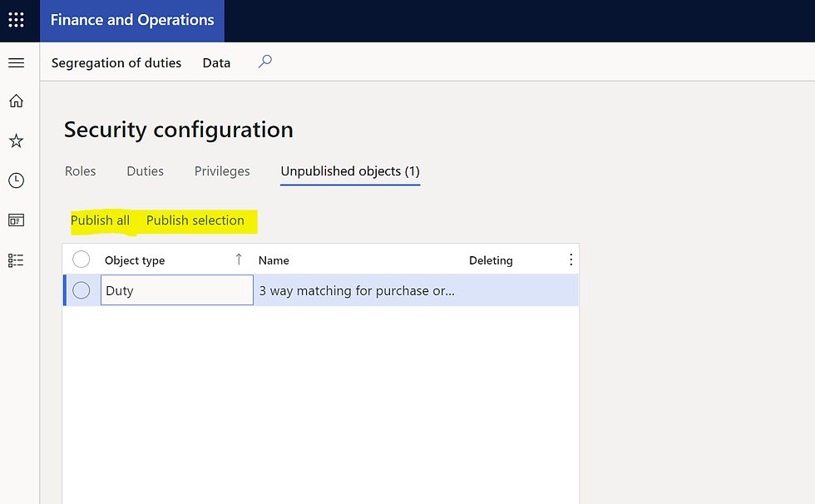Click the Publish selection button

[195, 220]
